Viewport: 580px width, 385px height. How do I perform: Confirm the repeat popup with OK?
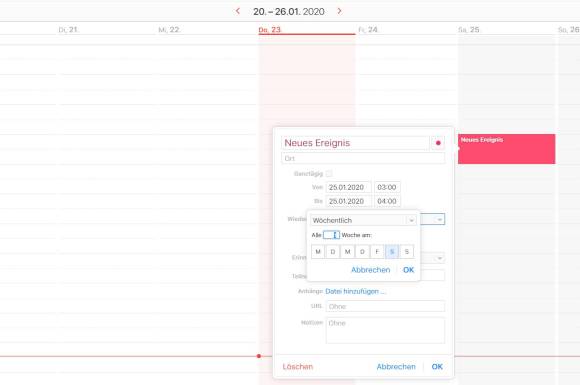tap(408, 270)
